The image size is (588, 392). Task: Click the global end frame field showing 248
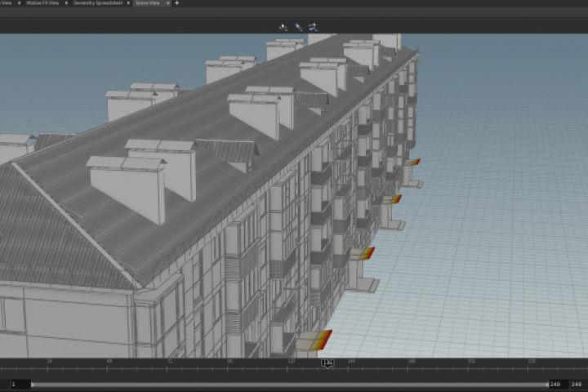(x=577, y=384)
